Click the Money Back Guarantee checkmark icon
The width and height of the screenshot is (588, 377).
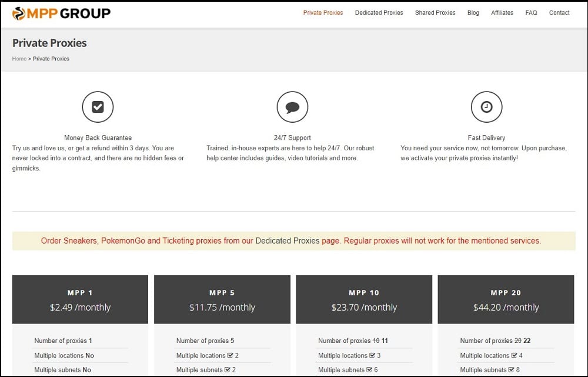tap(98, 107)
